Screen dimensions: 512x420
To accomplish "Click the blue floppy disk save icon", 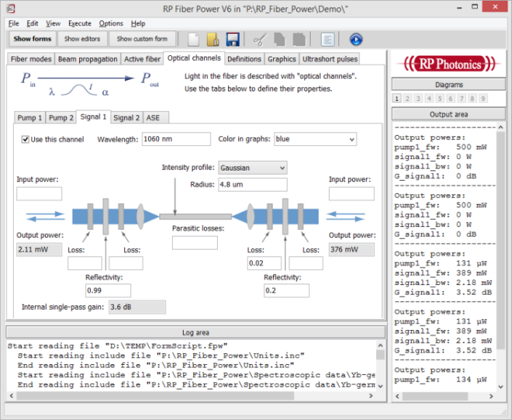I will (x=233, y=39).
